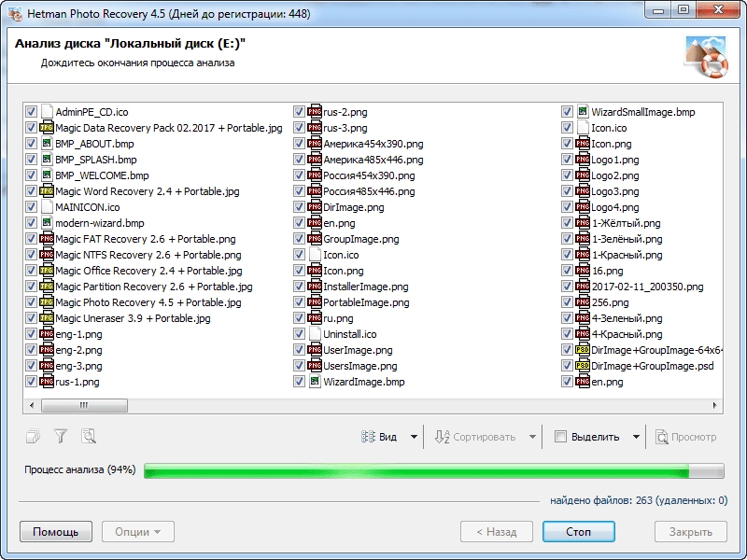Select Magic Office Recovery 2.4 + Portable.jpg
This screenshot has width=747, height=560.
coord(148,271)
